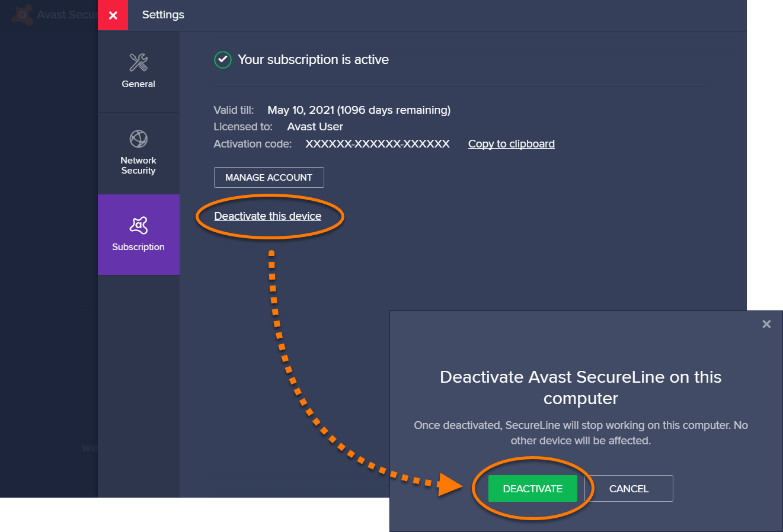Close the Settings panel with red X
The image size is (783, 532).
pos(113,15)
